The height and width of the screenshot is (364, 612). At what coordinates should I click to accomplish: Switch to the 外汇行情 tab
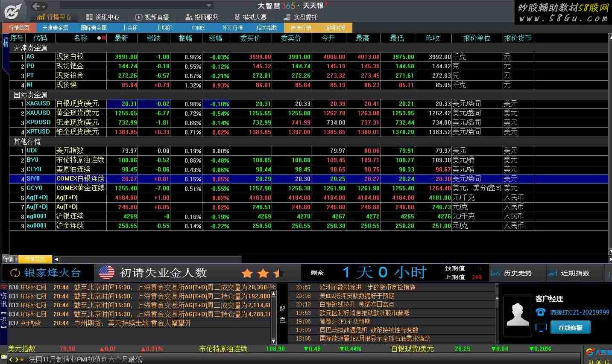click(232, 28)
